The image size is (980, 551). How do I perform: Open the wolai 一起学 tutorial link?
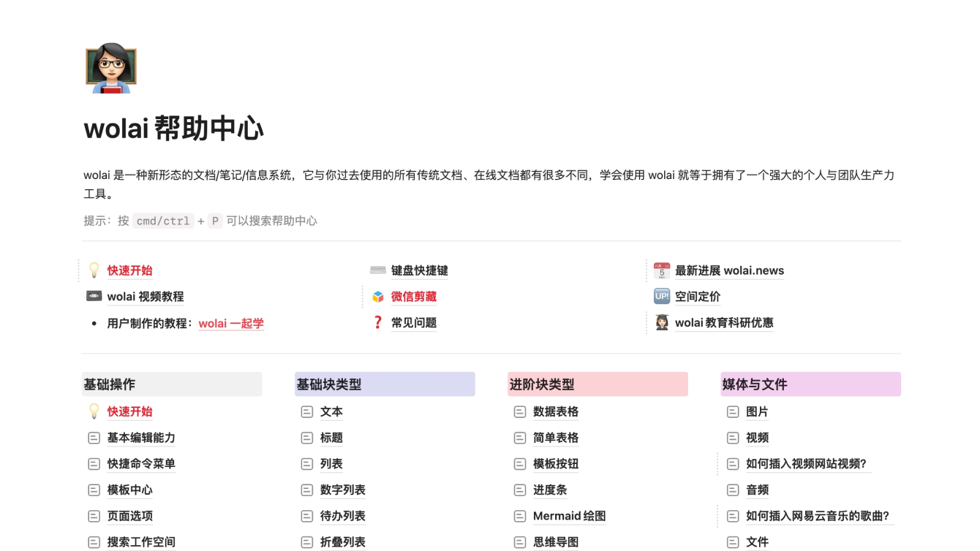pos(231,322)
